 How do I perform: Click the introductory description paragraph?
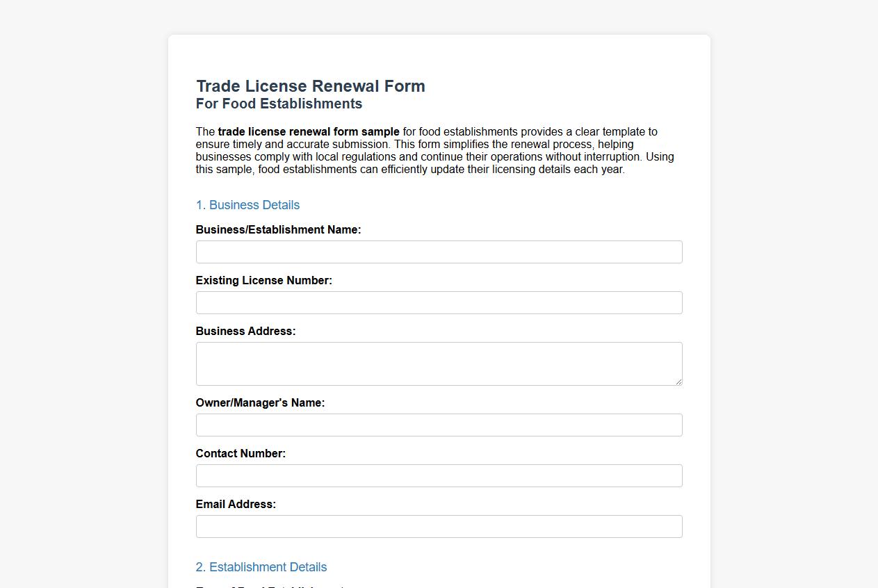pos(434,150)
